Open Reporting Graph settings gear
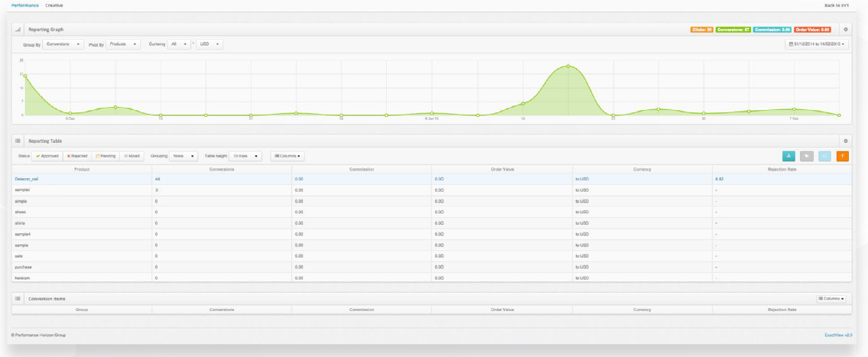The height and width of the screenshot is (357, 868). [845, 29]
